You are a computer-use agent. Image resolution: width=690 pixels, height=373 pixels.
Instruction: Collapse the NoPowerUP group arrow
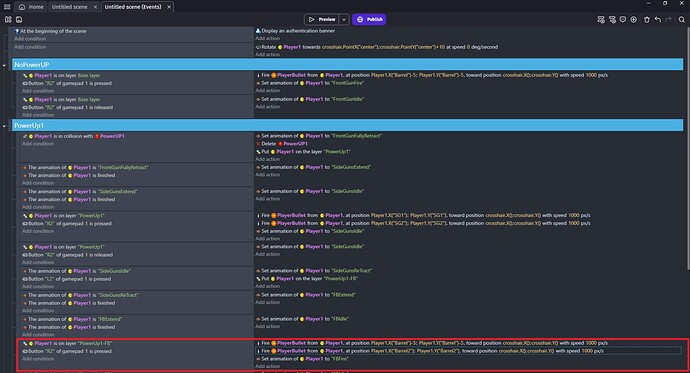(x=4, y=65)
